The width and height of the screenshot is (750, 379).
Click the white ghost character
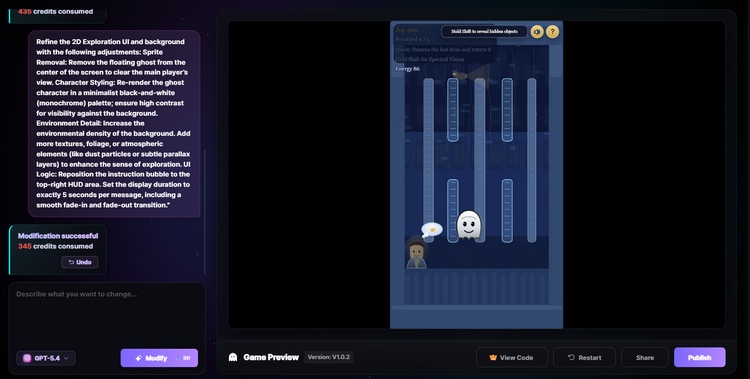point(469,224)
